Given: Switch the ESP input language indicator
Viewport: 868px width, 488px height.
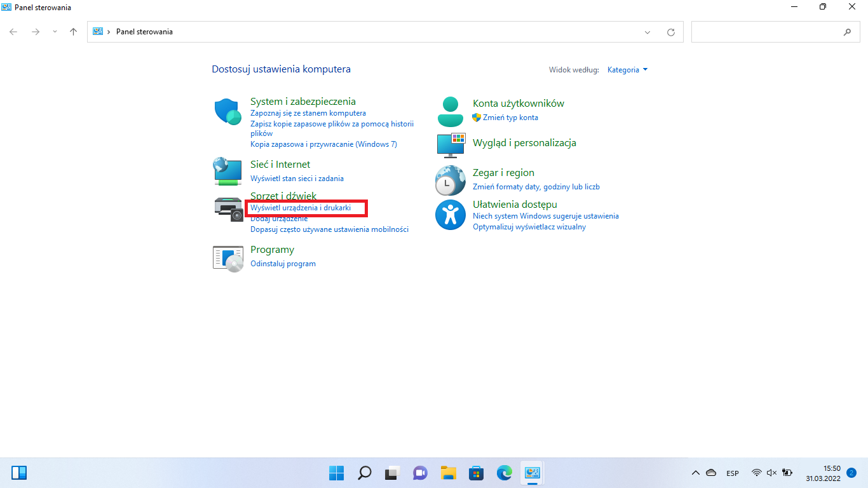Looking at the screenshot, I should pyautogui.click(x=733, y=473).
